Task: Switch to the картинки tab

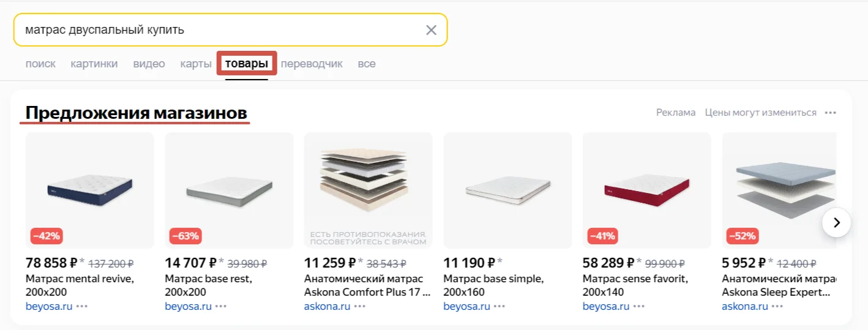Action: (94, 64)
